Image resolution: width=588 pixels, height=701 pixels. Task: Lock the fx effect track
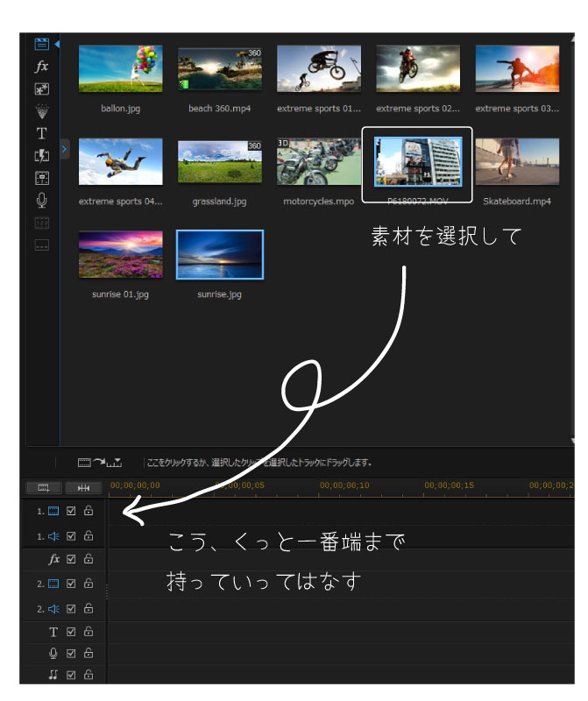pyautogui.click(x=89, y=558)
